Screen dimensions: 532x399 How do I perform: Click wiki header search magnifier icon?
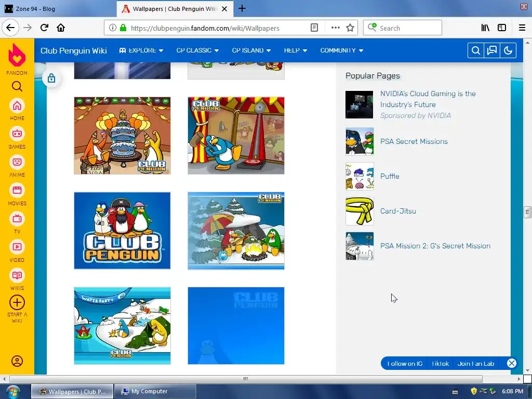476,50
